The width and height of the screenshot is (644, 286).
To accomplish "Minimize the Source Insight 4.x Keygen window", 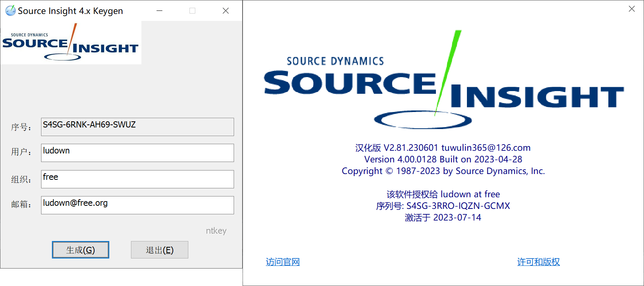I will point(159,10).
